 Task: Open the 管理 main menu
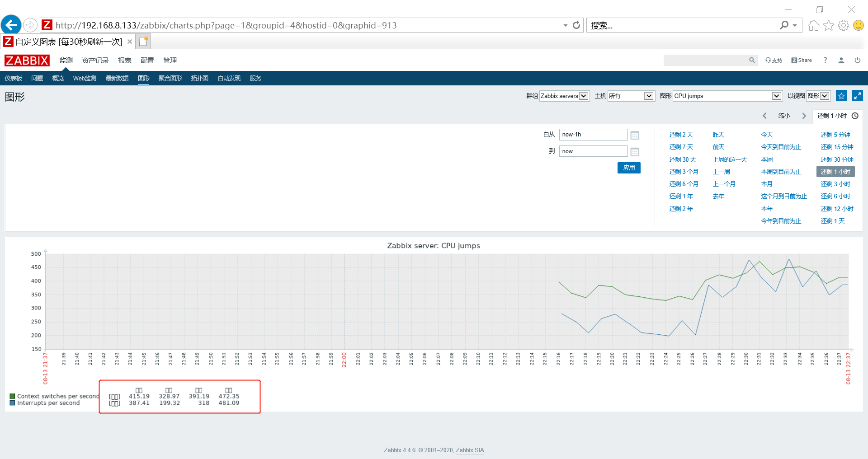pos(170,60)
